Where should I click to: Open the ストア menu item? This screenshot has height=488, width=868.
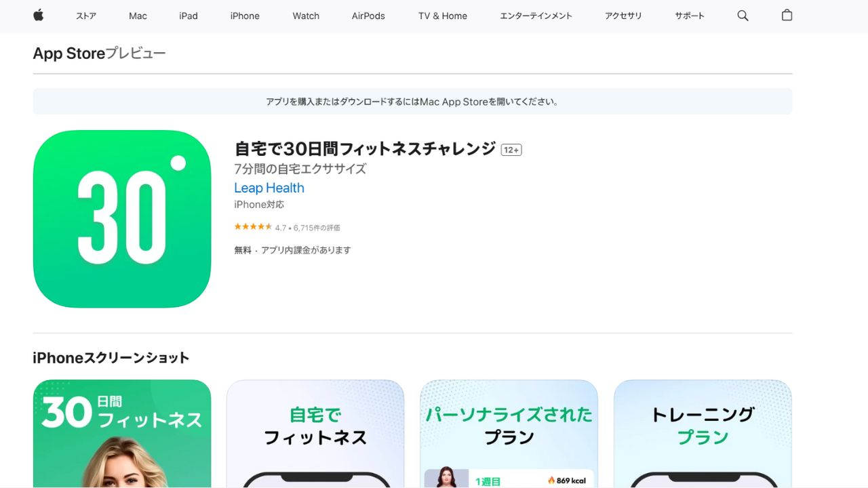86,16
